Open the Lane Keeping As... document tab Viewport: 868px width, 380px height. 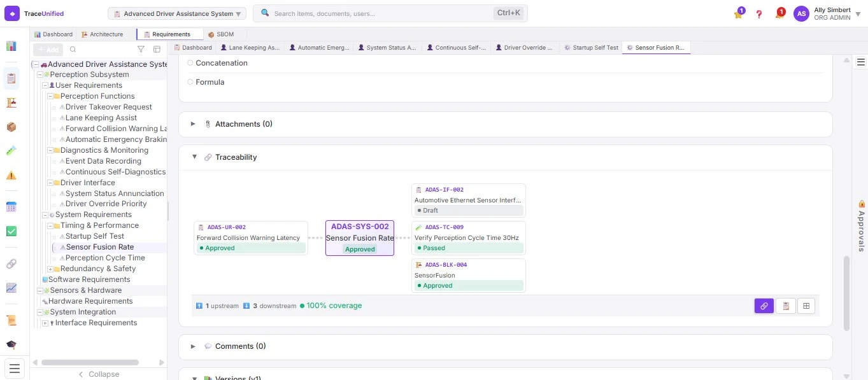pos(250,48)
